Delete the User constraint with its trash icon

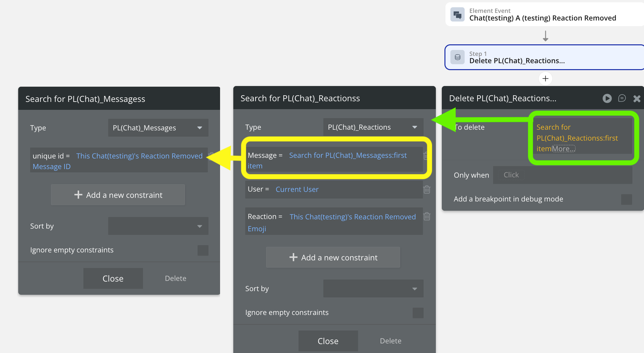tap(427, 190)
